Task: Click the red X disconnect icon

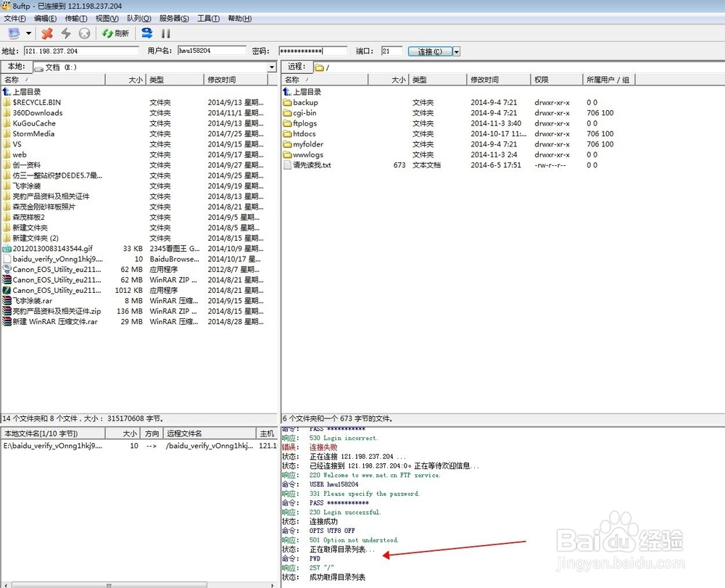Action: pos(46,33)
